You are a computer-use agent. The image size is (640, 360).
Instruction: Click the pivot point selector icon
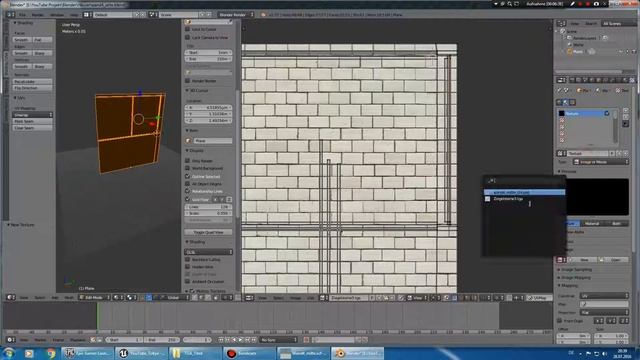131,298
